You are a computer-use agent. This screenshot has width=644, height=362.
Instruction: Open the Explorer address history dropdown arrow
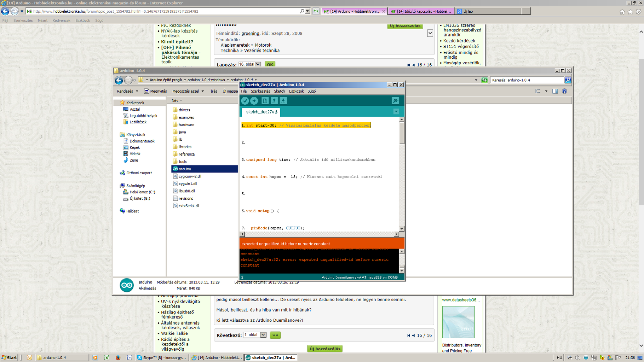coord(476,80)
